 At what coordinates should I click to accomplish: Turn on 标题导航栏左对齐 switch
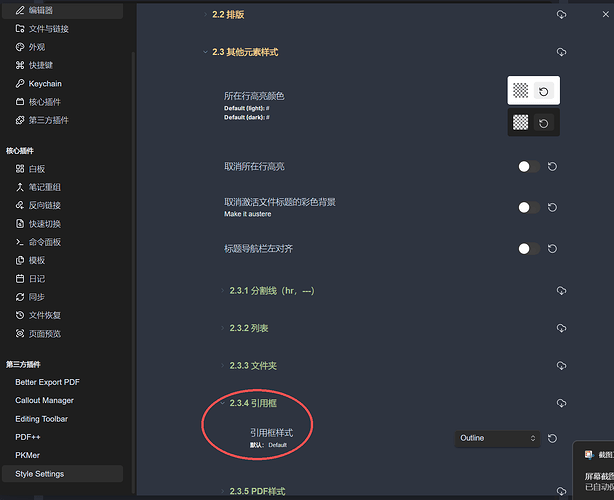point(528,248)
